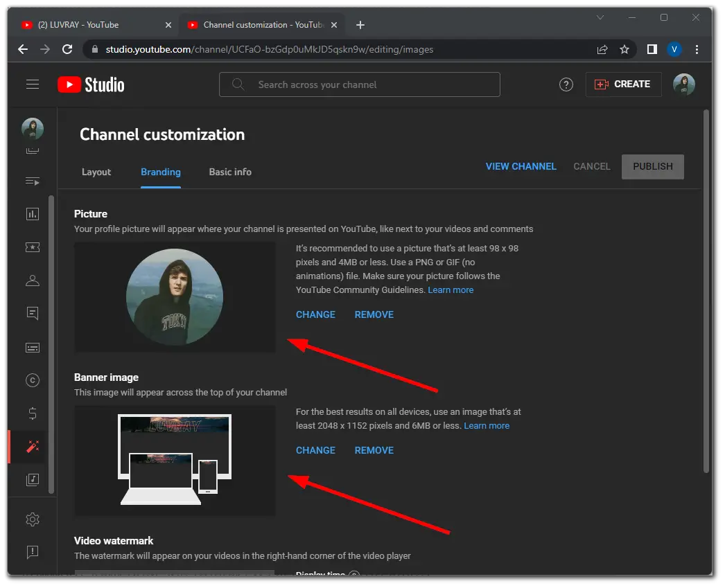Screen dimensions: 725x588
Task: Go to the YouTube Studio logo home
Action: pos(91,84)
